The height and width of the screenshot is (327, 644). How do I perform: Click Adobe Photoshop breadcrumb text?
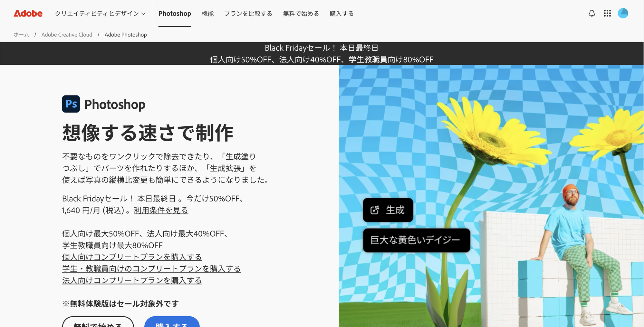[126, 35]
